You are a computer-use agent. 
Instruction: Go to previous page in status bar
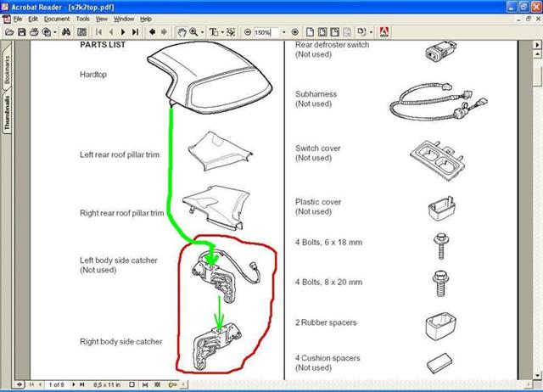40,384
